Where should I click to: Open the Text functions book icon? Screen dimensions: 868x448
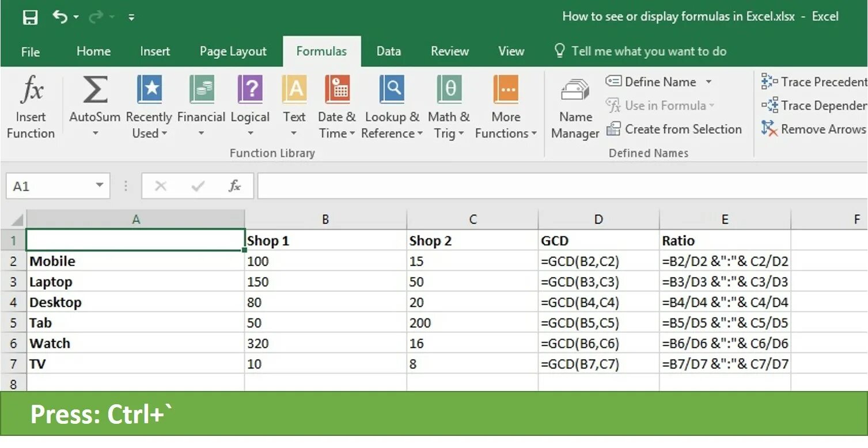coord(294,90)
